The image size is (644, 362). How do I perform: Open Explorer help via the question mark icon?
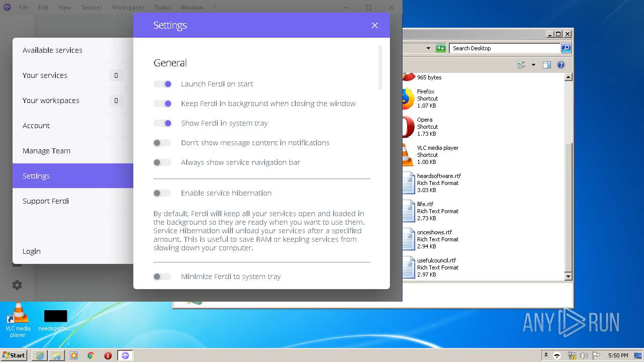561,65
